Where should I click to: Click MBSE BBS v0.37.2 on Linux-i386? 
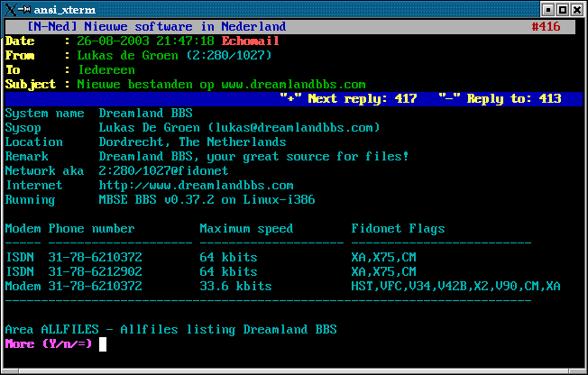[x=207, y=200]
